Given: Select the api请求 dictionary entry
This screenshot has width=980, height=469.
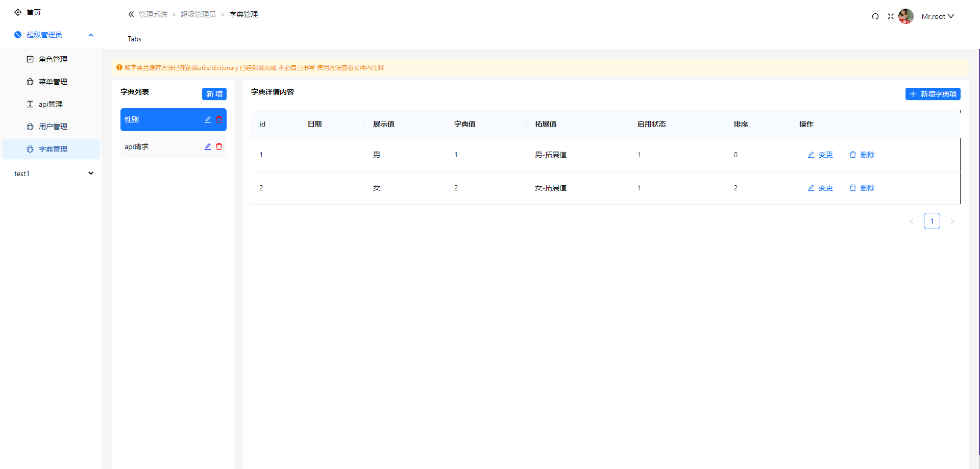Looking at the screenshot, I should coord(174,146).
